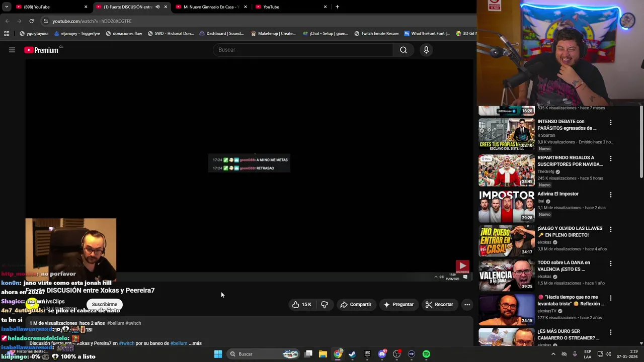
Task: Reload the page
Action: [31, 21]
